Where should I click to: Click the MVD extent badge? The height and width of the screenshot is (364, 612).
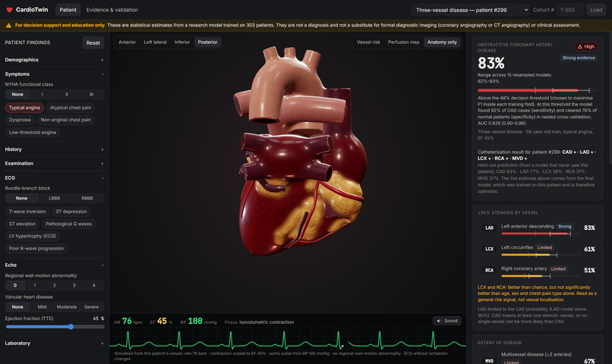(x=489, y=361)
